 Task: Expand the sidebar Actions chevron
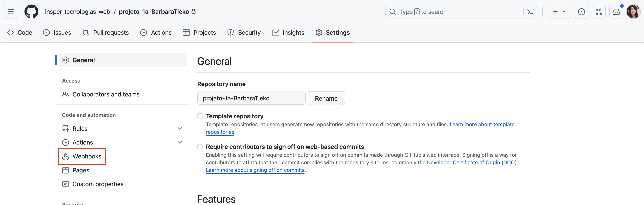(180, 142)
